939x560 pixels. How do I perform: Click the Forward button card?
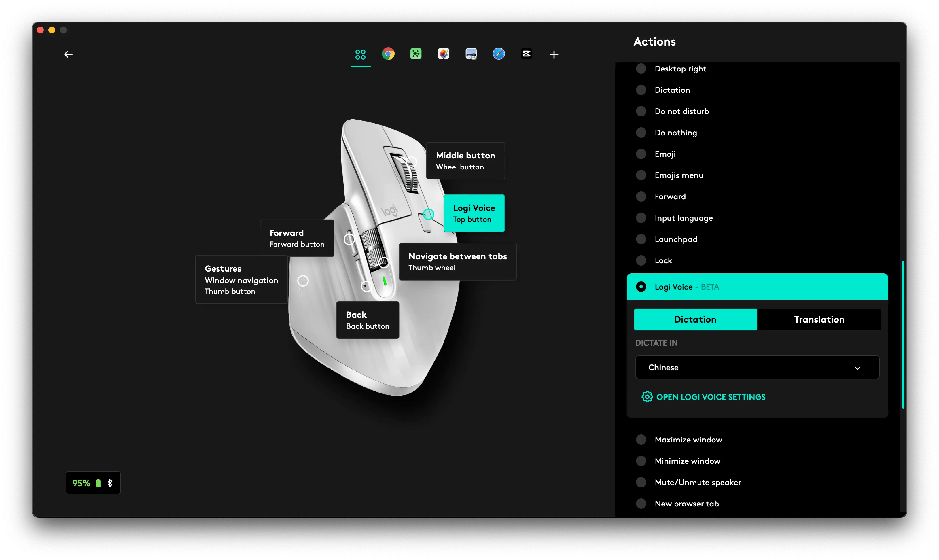(x=297, y=238)
